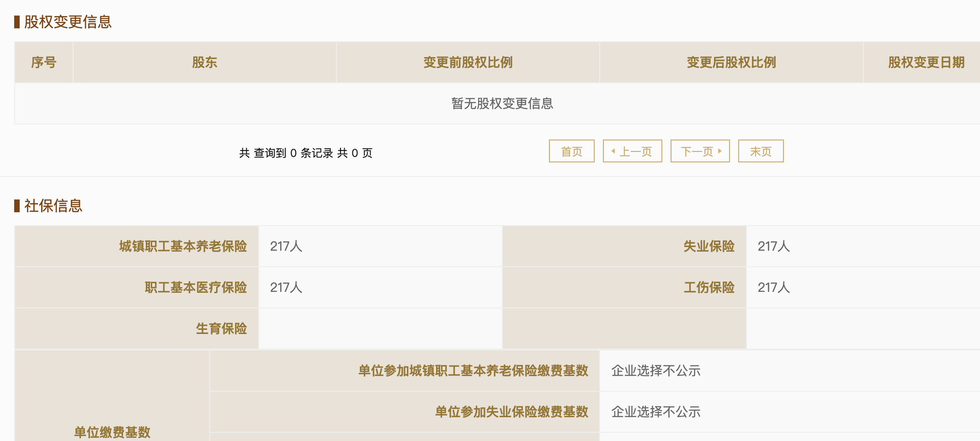Click the 工伤保险 label cell
The height and width of the screenshot is (441, 980).
pos(709,287)
